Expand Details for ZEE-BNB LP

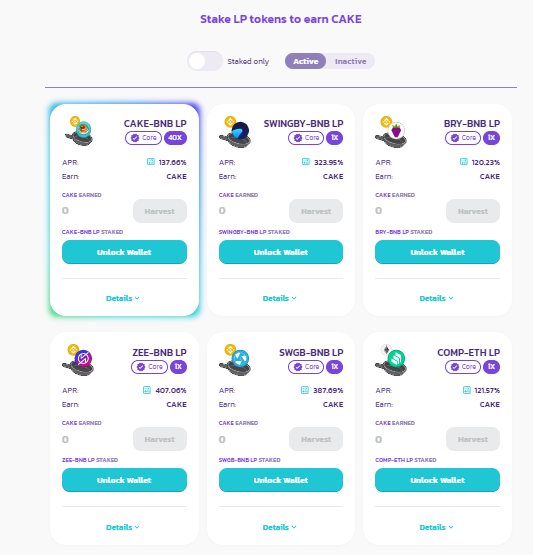pos(123,527)
